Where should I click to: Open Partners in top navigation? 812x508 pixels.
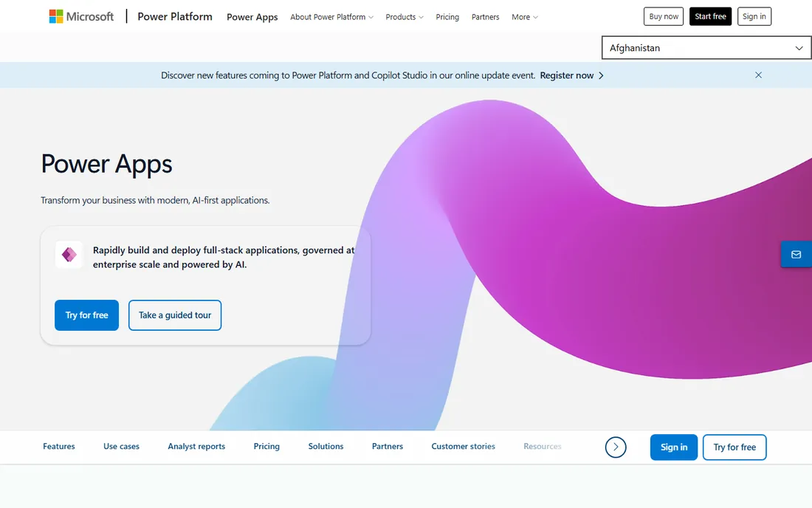[x=485, y=17]
